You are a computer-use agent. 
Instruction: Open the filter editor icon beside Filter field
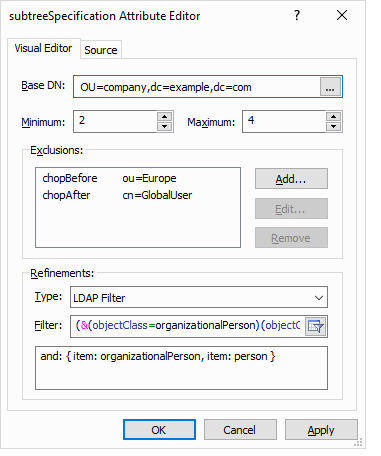coord(315,326)
